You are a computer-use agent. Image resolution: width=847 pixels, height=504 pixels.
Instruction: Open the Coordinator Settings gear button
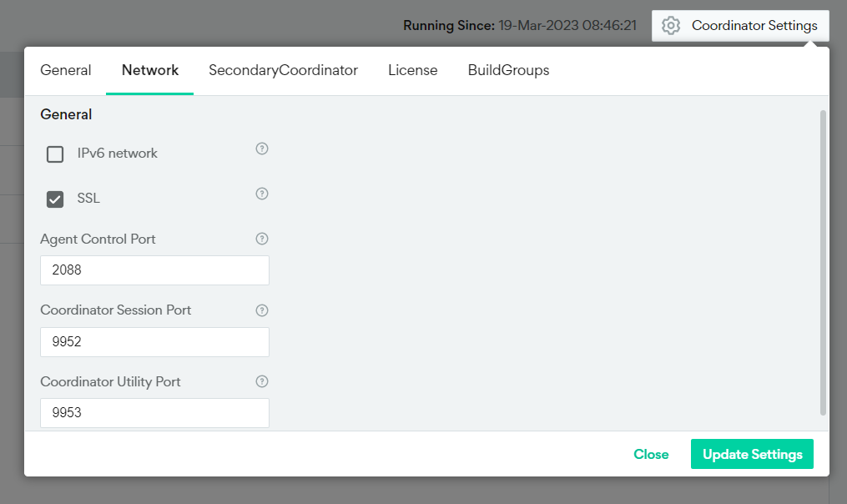tap(740, 25)
